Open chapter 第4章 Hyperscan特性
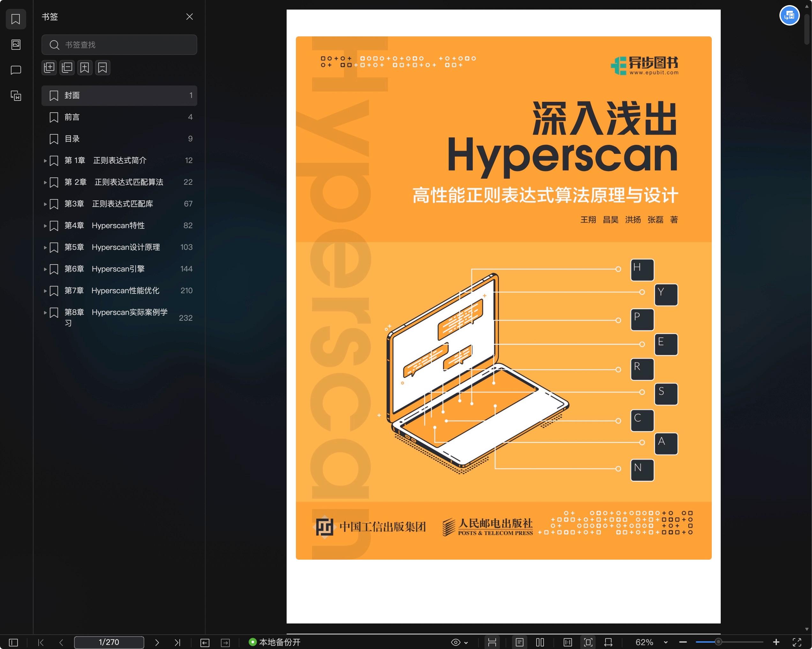The width and height of the screenshot is (812, 649). (104, 226)
